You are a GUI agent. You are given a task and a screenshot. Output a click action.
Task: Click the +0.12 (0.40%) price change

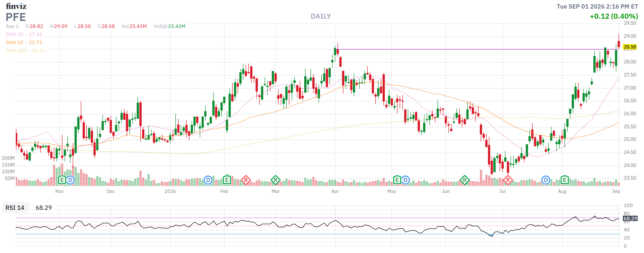(x=614, y=16)
